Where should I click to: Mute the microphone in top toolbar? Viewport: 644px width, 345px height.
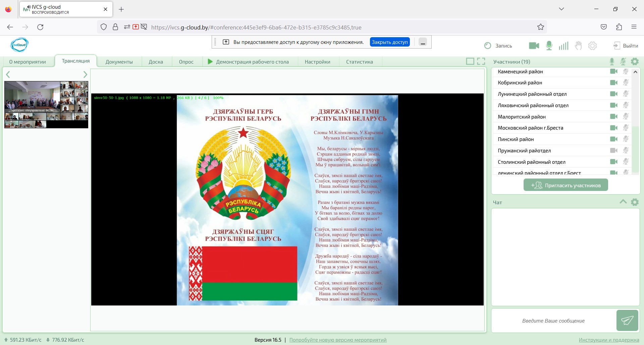(x=549, y=46)
